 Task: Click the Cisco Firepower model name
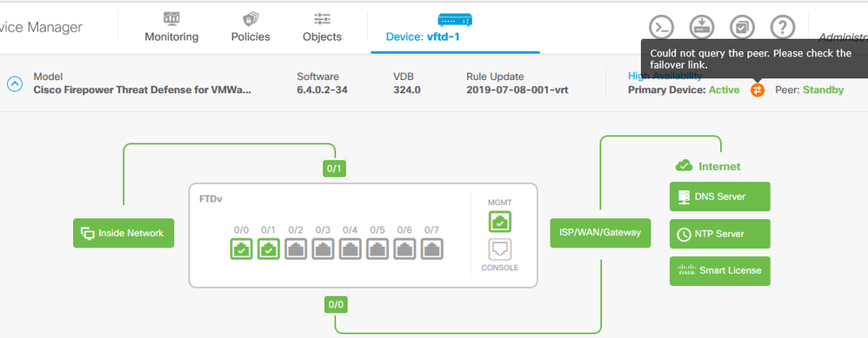pyautogui.click(x=143, y=89)
